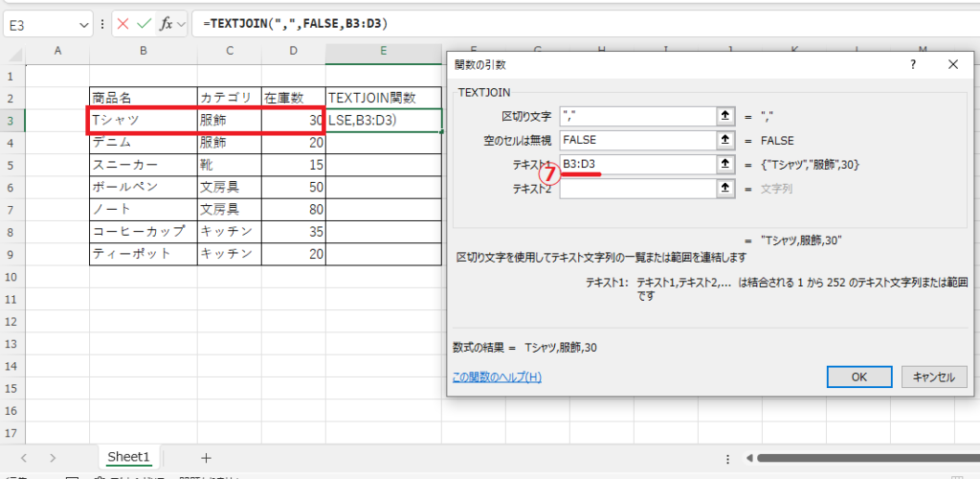Select cell containing ノート
The height and width of the screenshot is (479, 980).
click(144, 210)
